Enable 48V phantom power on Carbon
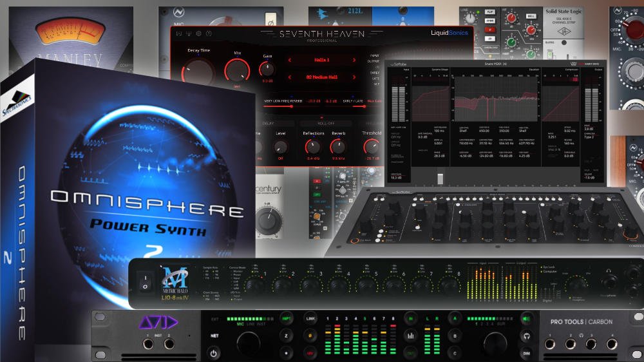The height and width of the screenshot is (362, 644). 310,353
